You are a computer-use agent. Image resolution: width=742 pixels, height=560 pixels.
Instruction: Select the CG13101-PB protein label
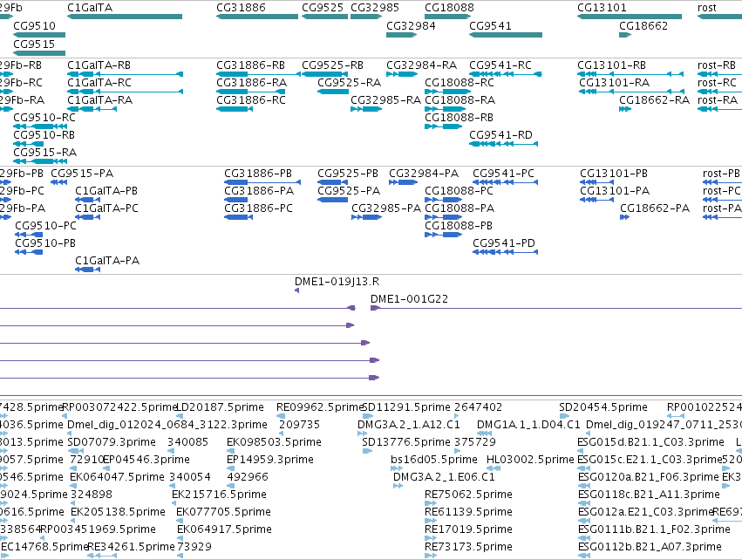[x=614, y=174]
